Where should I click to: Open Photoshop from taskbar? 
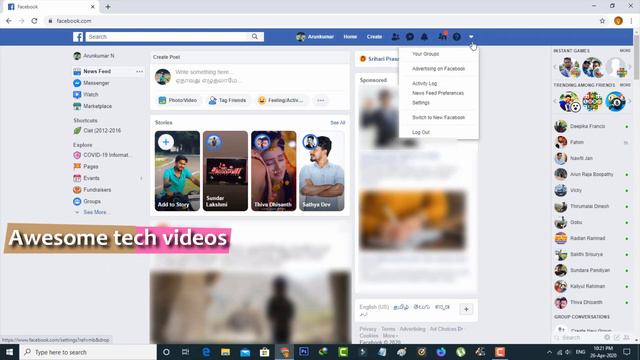coord(304,352)
